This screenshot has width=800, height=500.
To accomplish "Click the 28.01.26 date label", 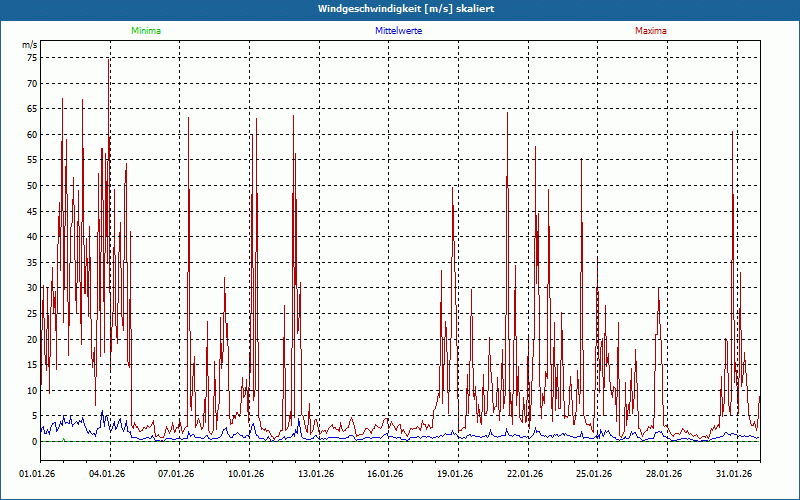I will (664, 474).
